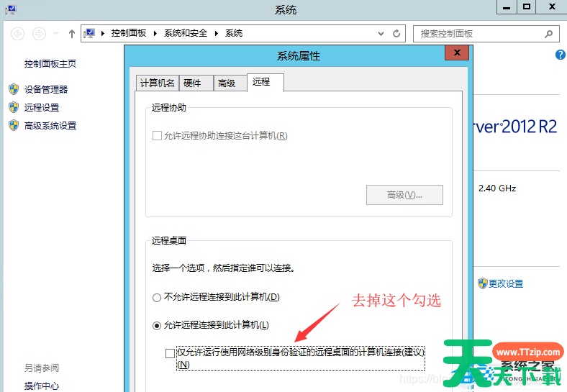
Task: Open recent locations dropdown beside forward arrow
Action: [x=55, y=34]
